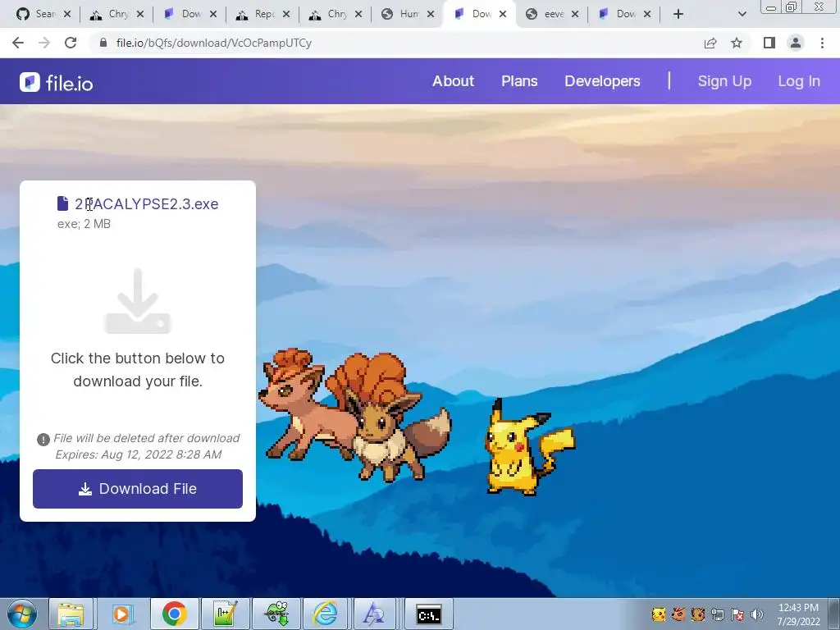Screen dimensions: 840x630
Task: Open Action Center flag icon
Action: click(x=737, y=614)
